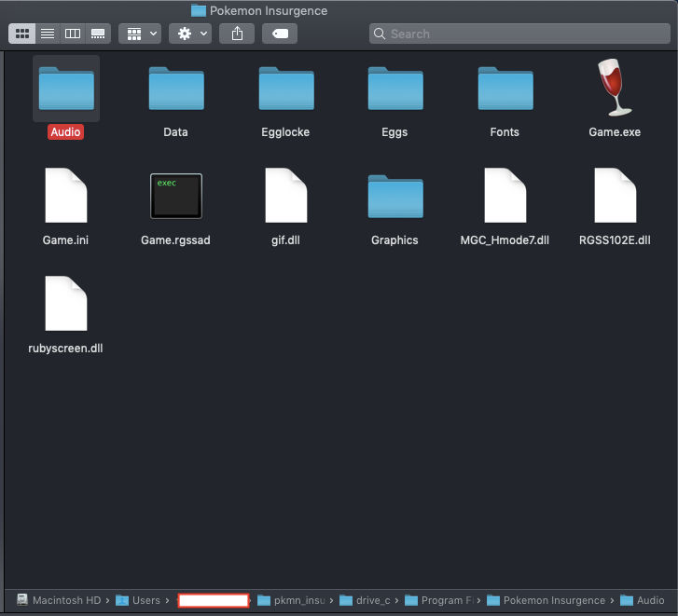Select the Game.rgssad exec icon
678x616 pixels.
(176, 196)
